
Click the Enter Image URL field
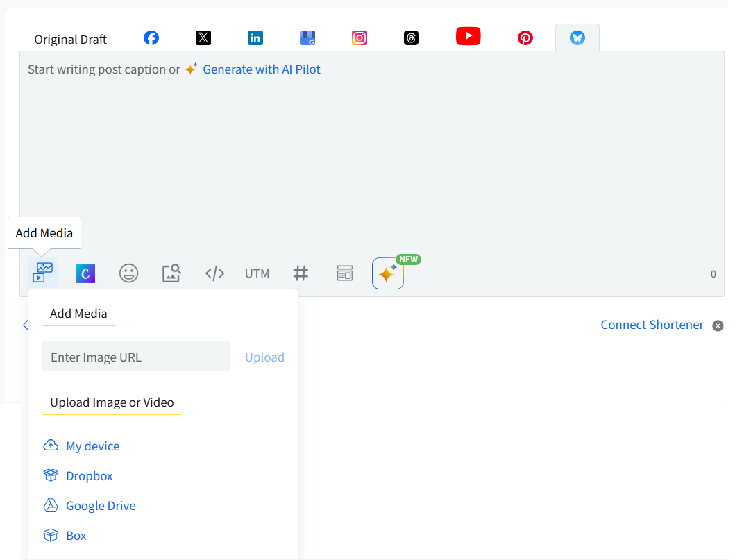(x=136, y=357)
